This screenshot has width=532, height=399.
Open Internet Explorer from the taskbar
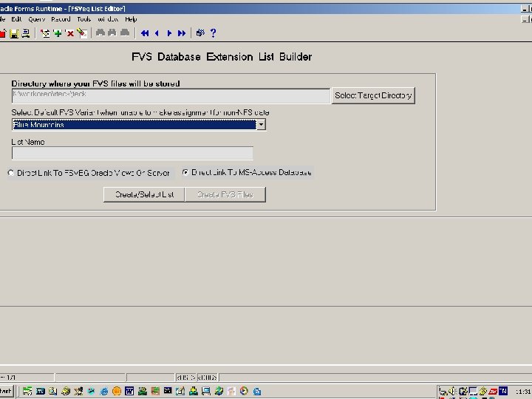[x=104, y=391]
